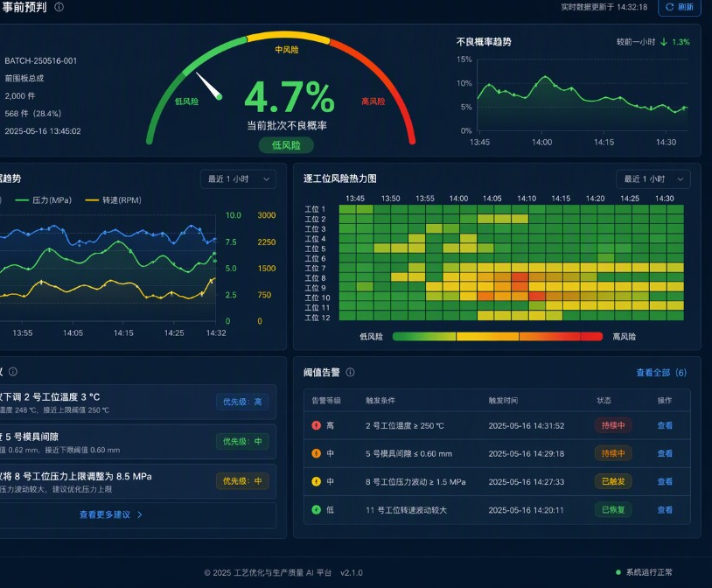
Task: Open the 最近 1 小时 dropdown in 逐工位风险热力图
Action: 653,179
